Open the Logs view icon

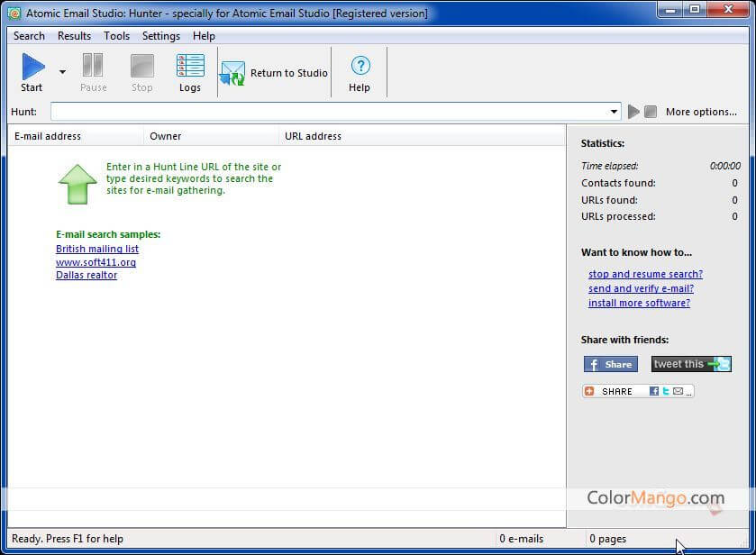coord(190,67)
